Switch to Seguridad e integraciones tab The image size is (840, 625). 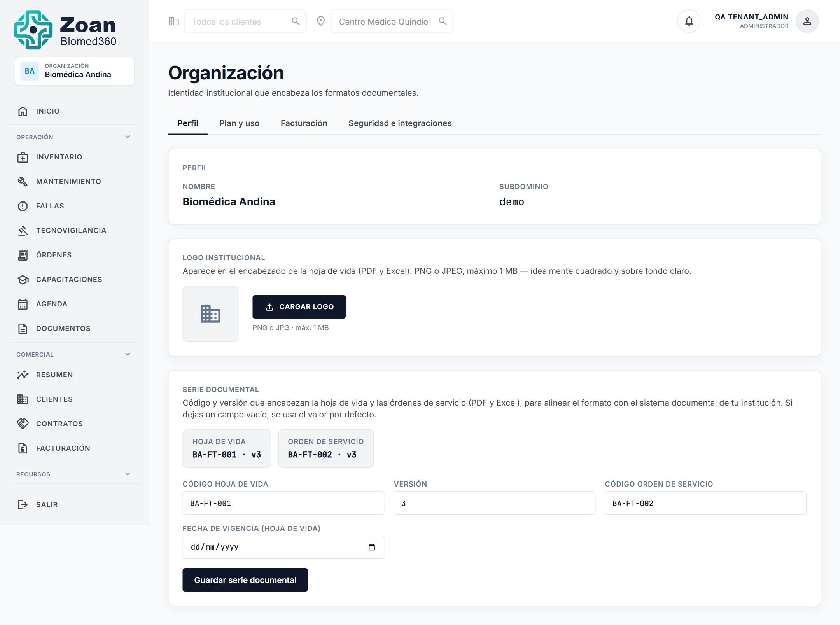[400, 123]
